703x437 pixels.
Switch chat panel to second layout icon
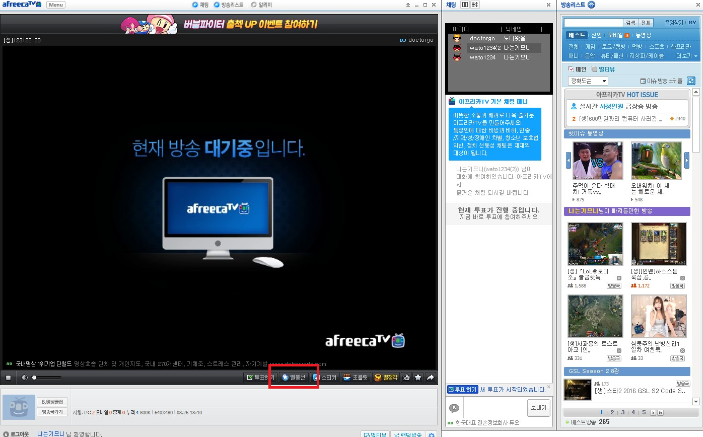474,4
